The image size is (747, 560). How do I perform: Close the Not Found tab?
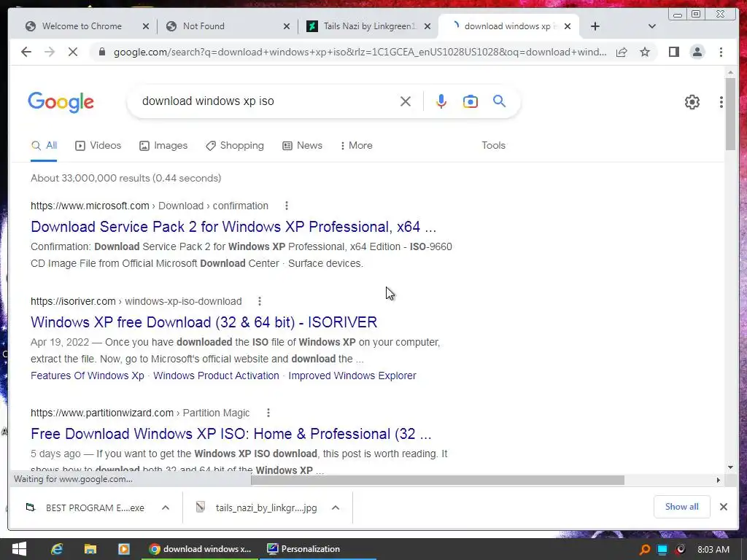286,26
